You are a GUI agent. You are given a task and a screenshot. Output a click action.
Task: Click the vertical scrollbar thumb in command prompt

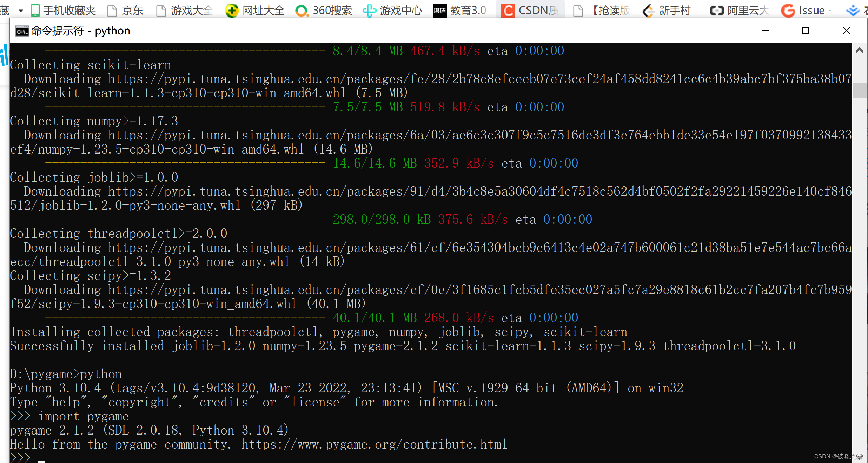pyautogui.click(x=859, y=90)
